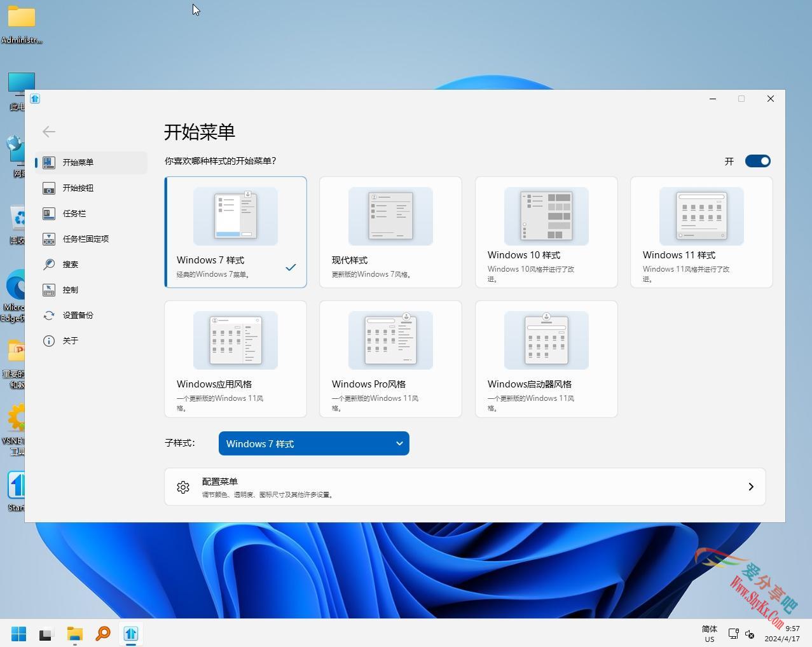Click the 子样式 label
The image size is (812, 647).
[x=180, y=443]
